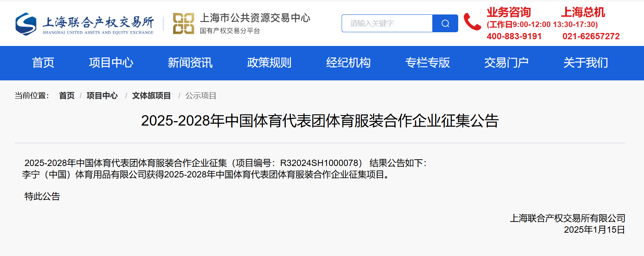Viewport: 644px width, 256px height.
Task: Go to 新闻资讯 in the nav bar
Action: (190, 63)
